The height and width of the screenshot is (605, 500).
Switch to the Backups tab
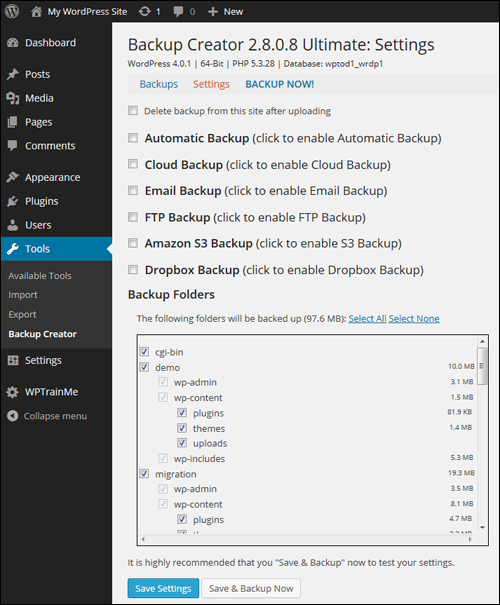[x=159, y=84]
